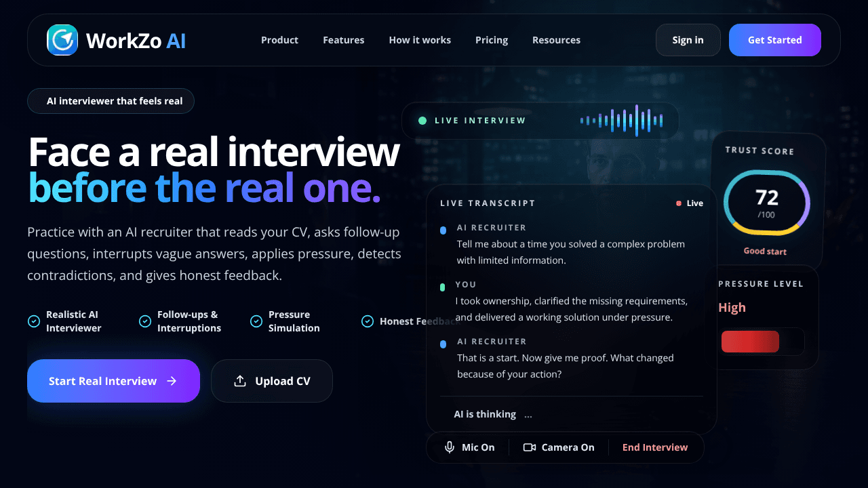This screenshot has width=868, height=488.
Task: Click the camera icon
Action: [x=530, y=447]
